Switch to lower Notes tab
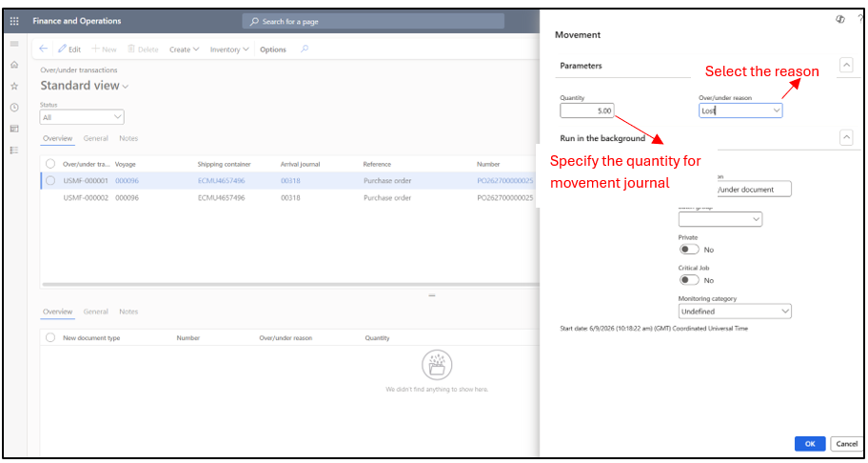The image size is (868, 463). point(128,312)
